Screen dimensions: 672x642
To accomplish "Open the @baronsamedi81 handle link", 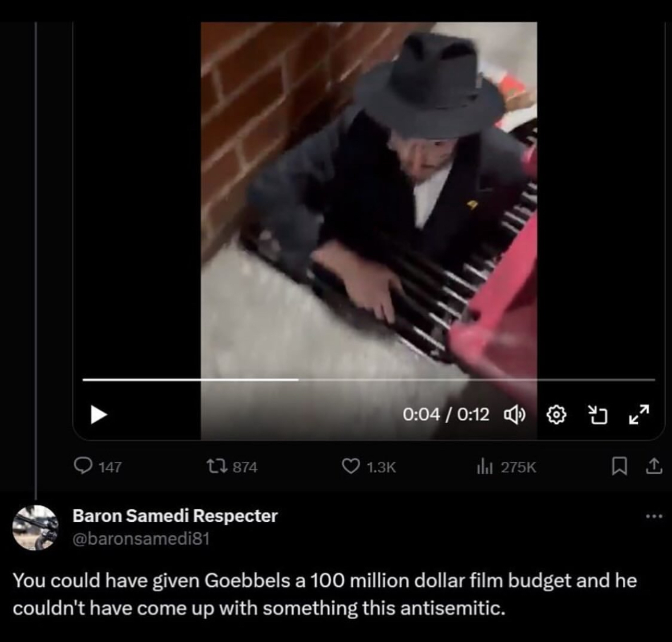I will [141, 538].
